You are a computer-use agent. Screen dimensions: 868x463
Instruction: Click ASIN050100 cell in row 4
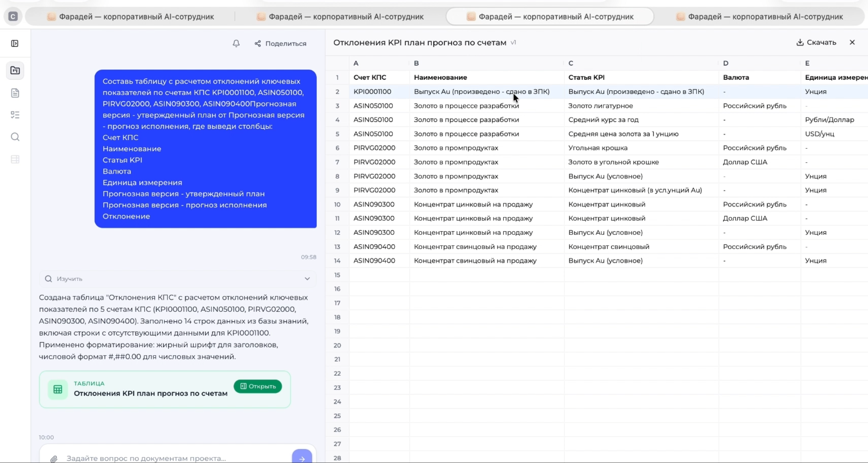tap(379, 120)
